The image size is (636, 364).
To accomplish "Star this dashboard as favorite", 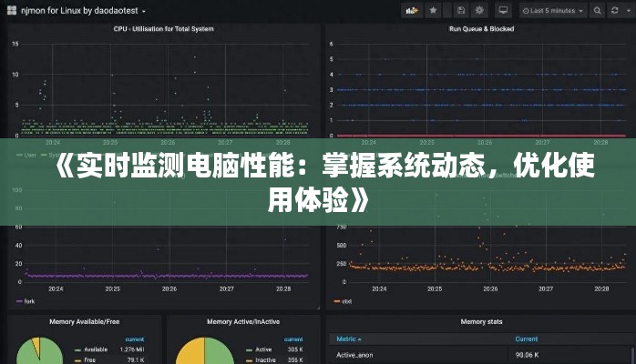I will (x=434, y=11).
